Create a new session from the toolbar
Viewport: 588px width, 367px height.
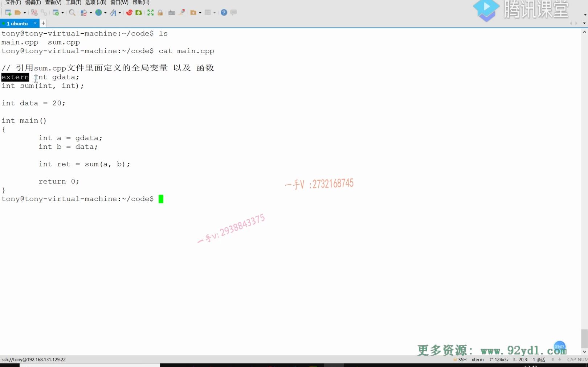(8, 12)
